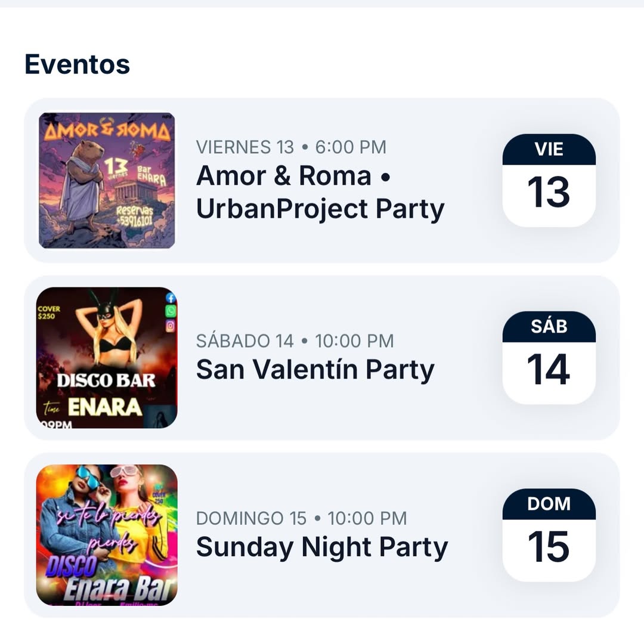Click the Reservas phone number on Amor & Roma poster
This screenshot has height=644, width=644.
tap(135, 218)
